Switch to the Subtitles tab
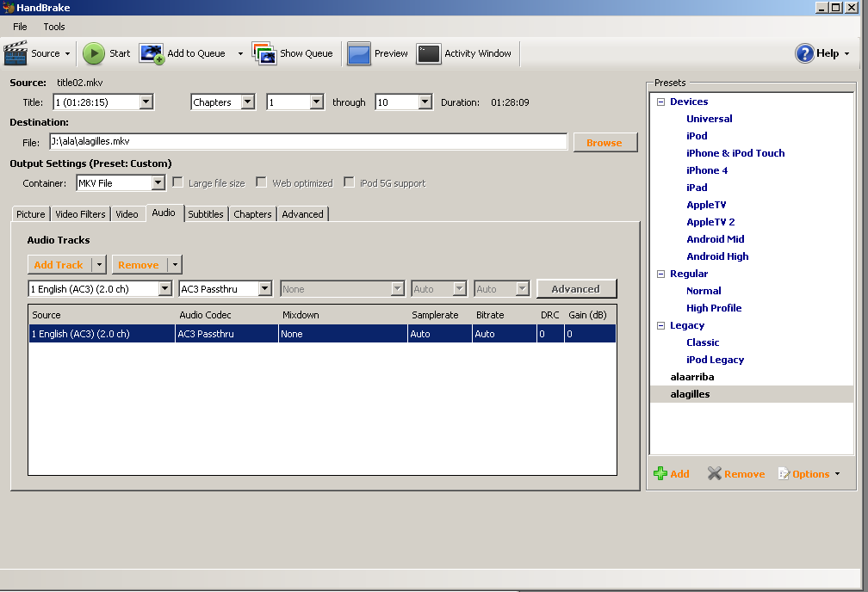868x592 pixels. point(205,214)
